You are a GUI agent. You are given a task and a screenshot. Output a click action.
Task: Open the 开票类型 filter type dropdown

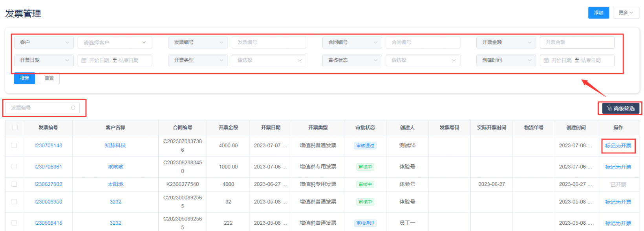click(x=198, y=60)
